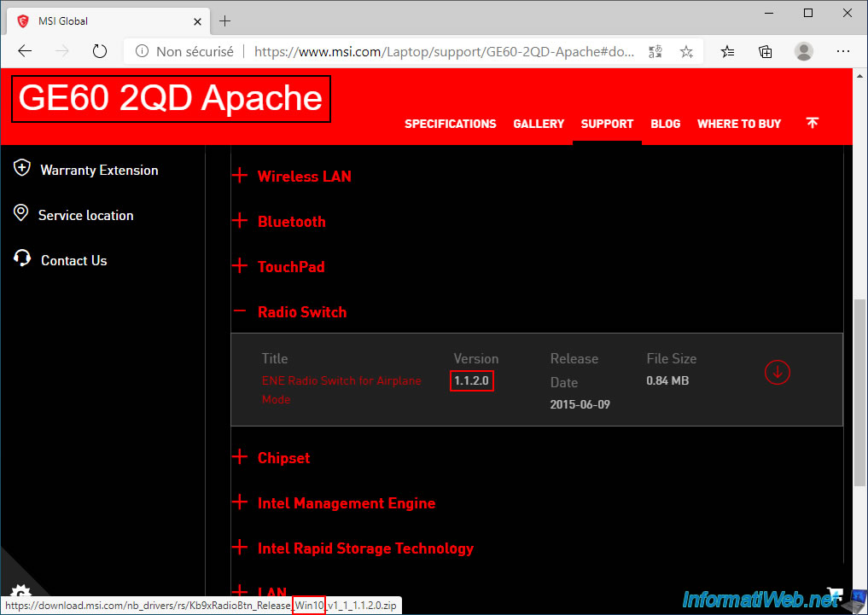Close the MSI Global tab
The width and height of the screenshot is (868, 615).
[x=198, y=21]
